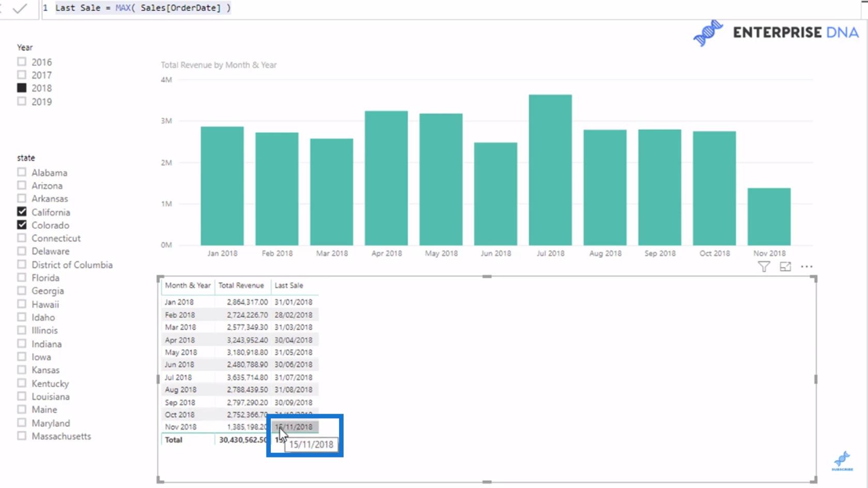
Task: Tick the Louisiana state checkbox
Action: click(22, 396)
